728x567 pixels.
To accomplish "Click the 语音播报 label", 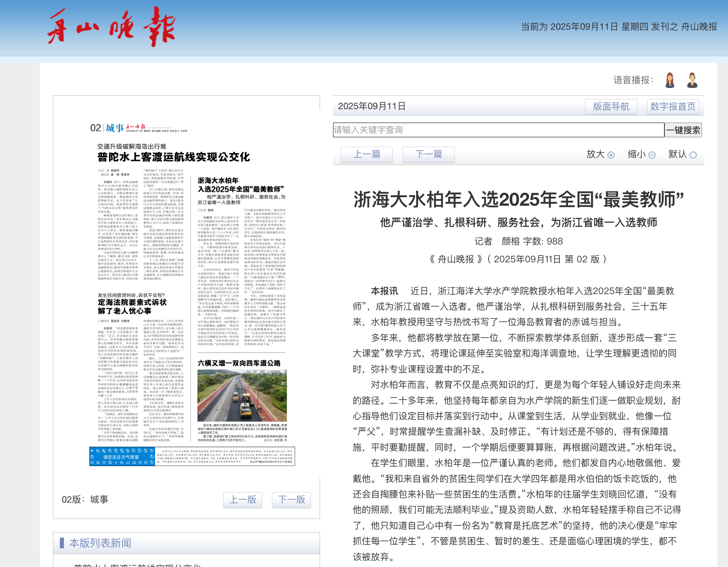I will (x=633, y=80).
